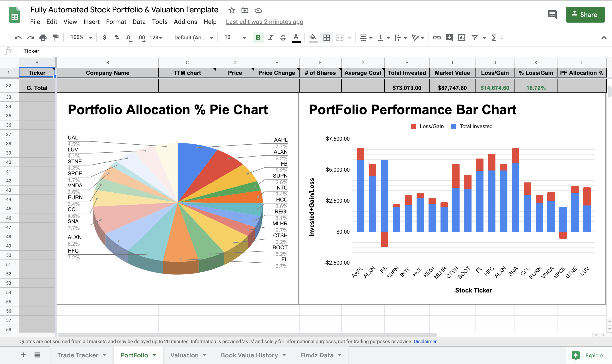Open the Sheets home icon
Image resolution: width=612 pixels, height=364 pixels.
15,15
